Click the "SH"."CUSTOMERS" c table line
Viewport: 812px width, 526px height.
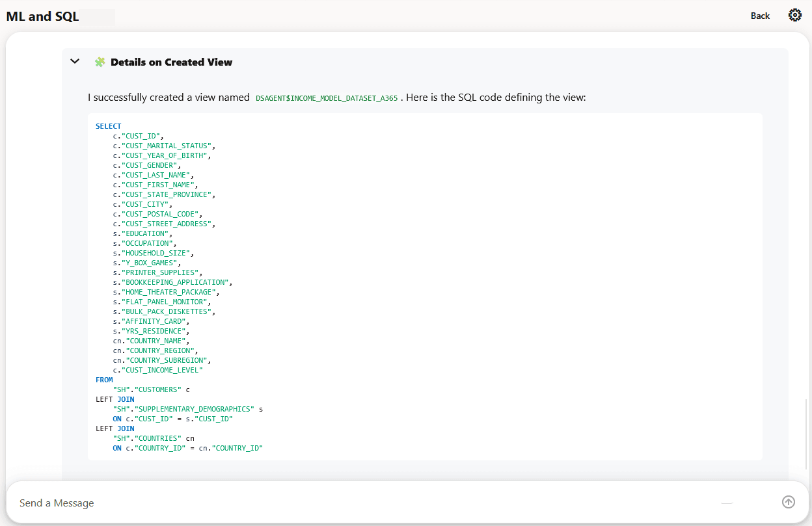(x=151, y=389)
